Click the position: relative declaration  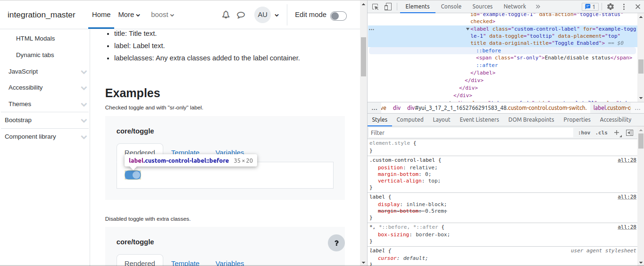tap(408, 167)
